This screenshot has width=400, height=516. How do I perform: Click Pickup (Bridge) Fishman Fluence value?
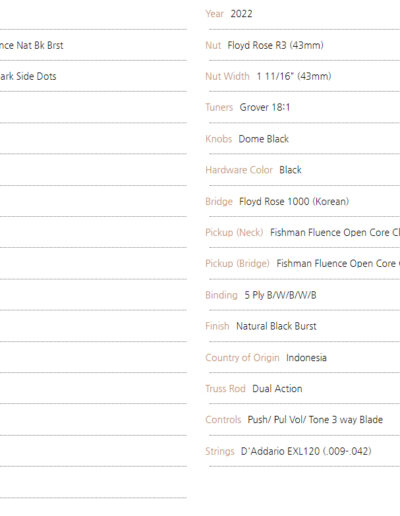pyautogui.click(x=338, y=264)
